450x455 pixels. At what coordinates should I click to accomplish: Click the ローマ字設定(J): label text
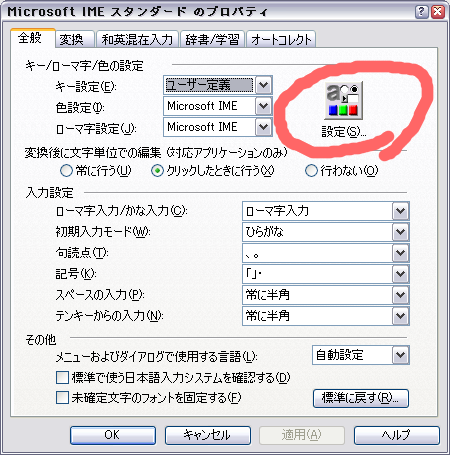[x=96, y=129]
